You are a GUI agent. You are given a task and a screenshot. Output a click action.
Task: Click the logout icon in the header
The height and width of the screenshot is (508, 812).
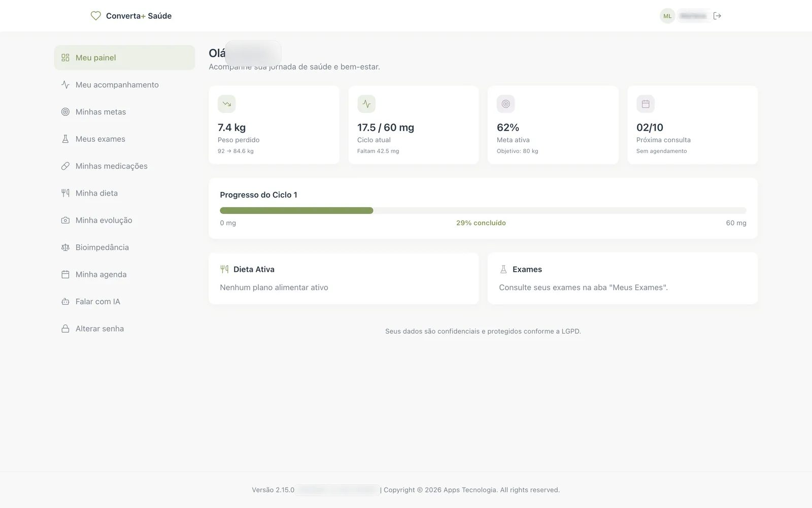[x=717, y=16]
